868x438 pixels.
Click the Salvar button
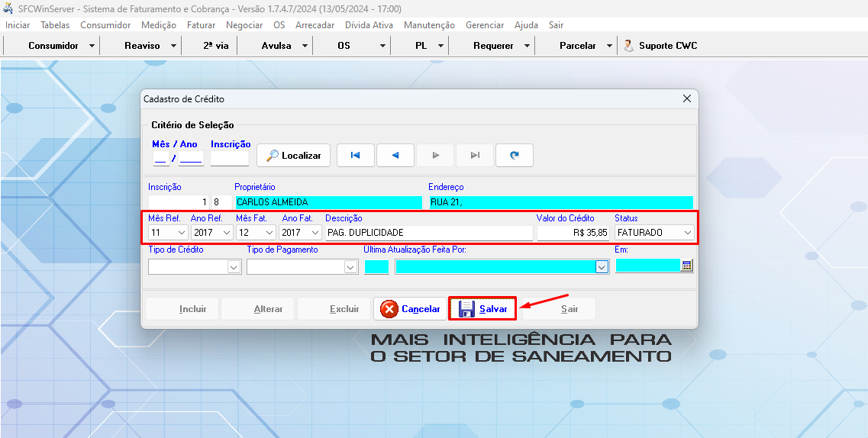coord(482,308)
